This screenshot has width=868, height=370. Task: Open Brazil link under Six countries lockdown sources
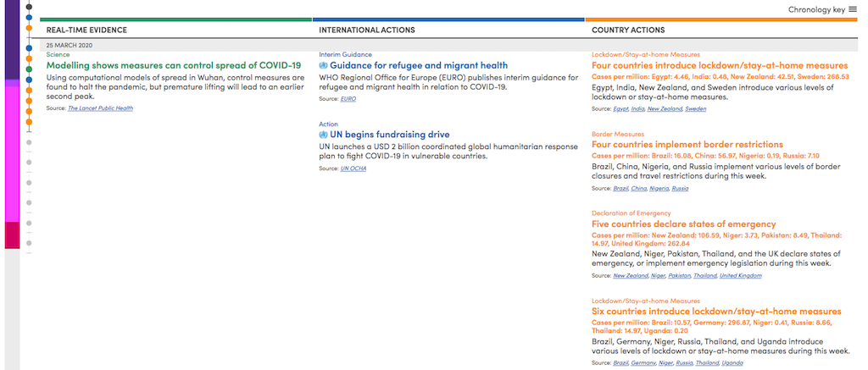click(620, 363)
